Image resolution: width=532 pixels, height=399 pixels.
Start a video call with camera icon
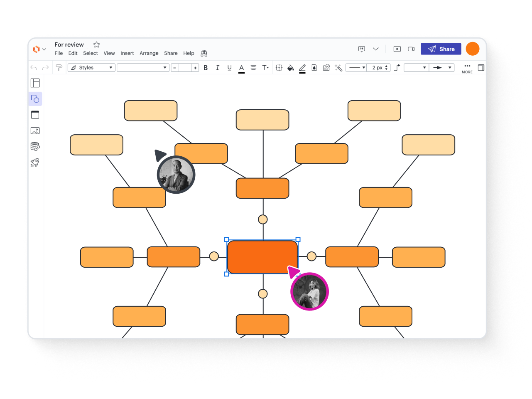tap(411, 49)
